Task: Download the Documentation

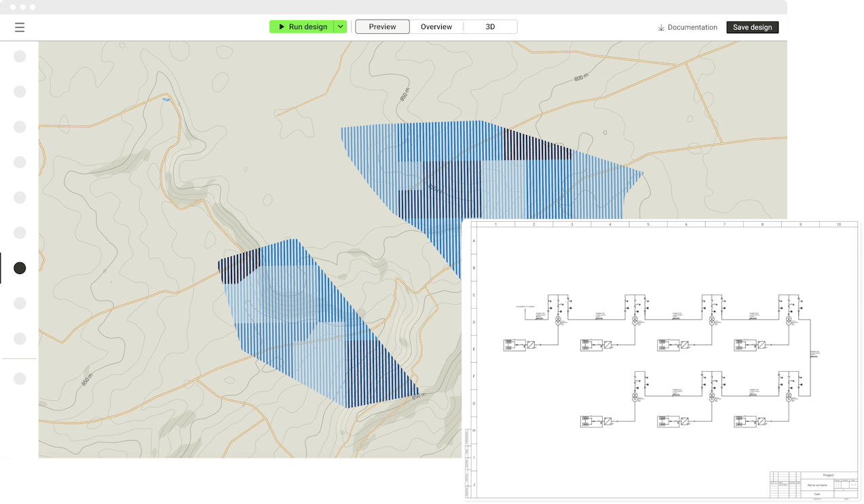Action: pos(687,28)
